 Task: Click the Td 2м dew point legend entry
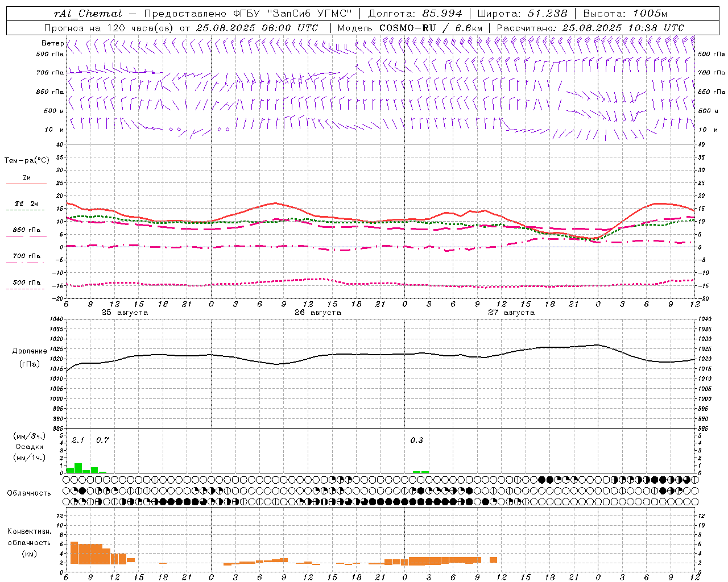pos(27,206)
